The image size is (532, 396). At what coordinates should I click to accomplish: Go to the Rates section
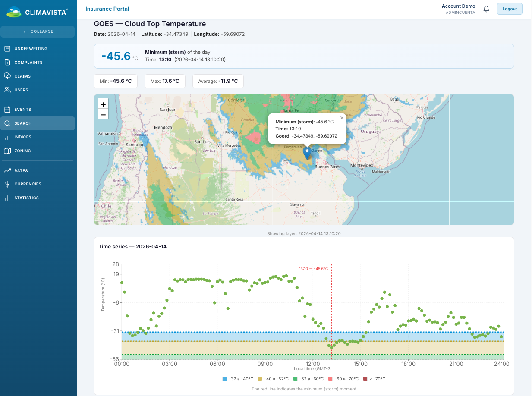click(x=21, y=171)
